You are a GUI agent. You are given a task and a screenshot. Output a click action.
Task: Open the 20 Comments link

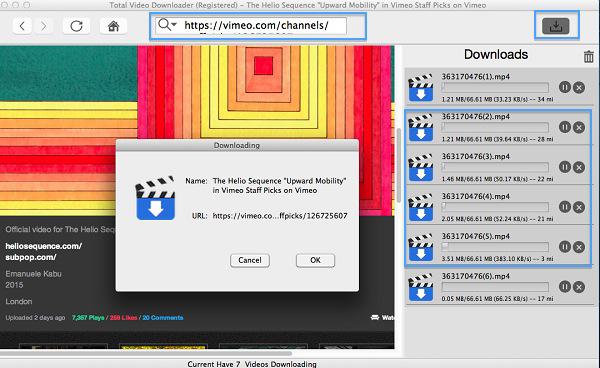[x=163, y=318]
